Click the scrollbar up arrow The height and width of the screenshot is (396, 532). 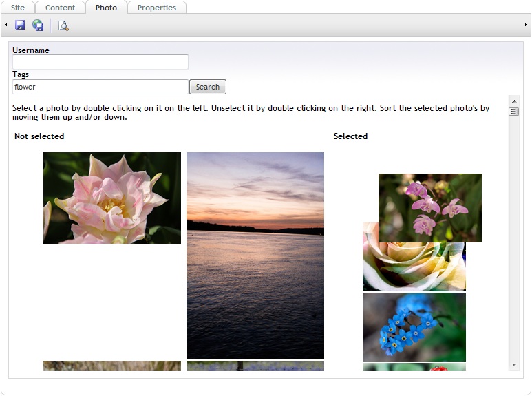[514, 101]
